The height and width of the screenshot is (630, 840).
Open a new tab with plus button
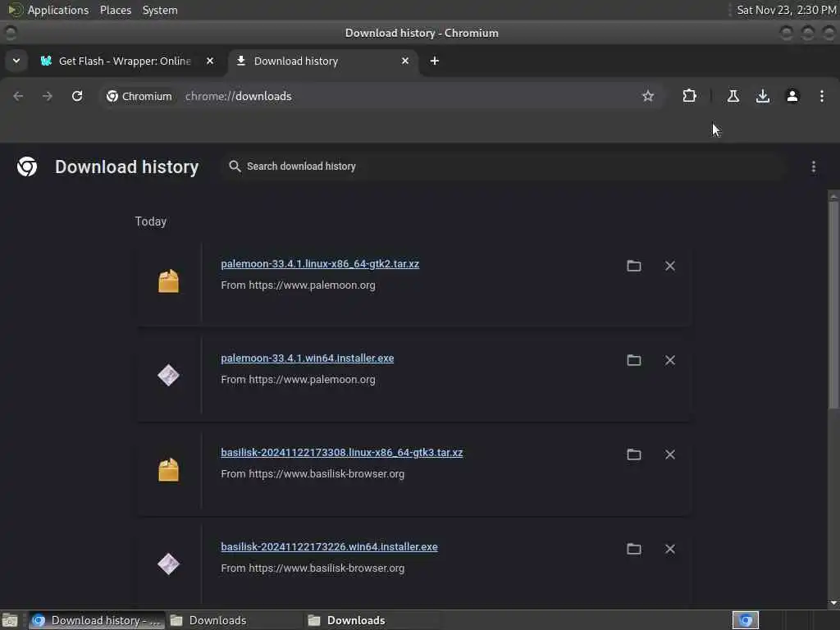435,61
